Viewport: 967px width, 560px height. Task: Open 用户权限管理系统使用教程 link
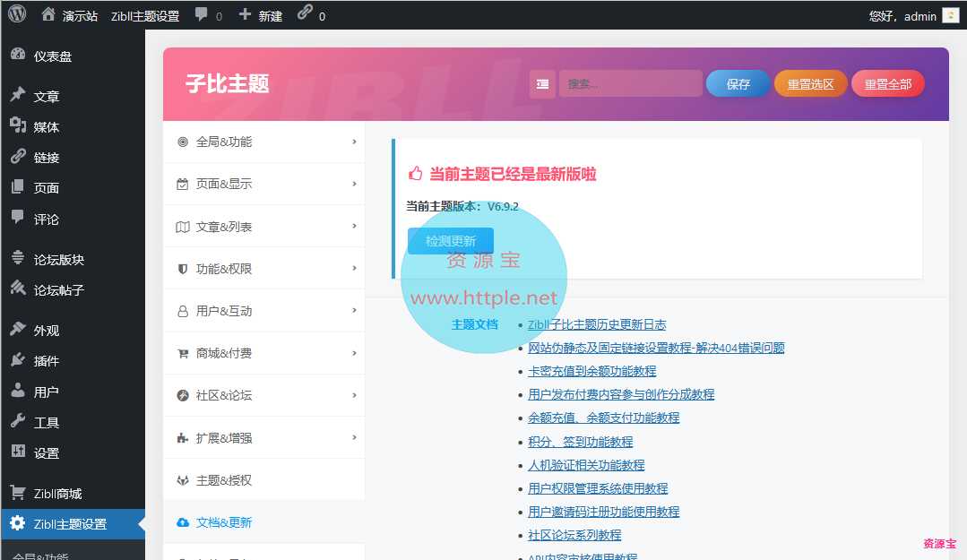coord(598,488)
